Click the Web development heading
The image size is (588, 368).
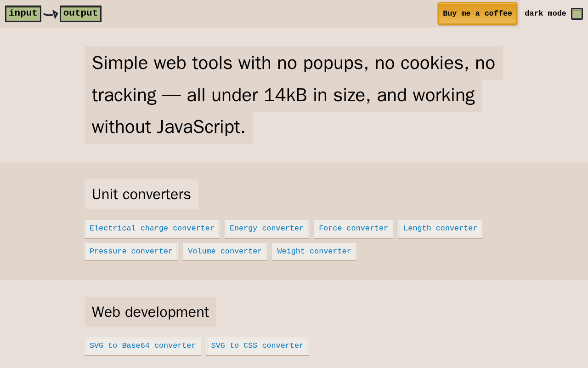(x=150, y=312)
